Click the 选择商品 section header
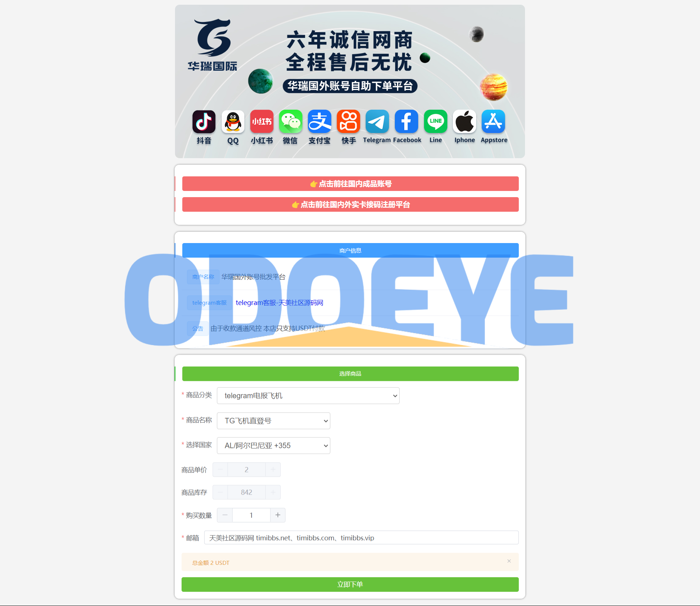This screenshot has width=700, height=606. point(350,374)
